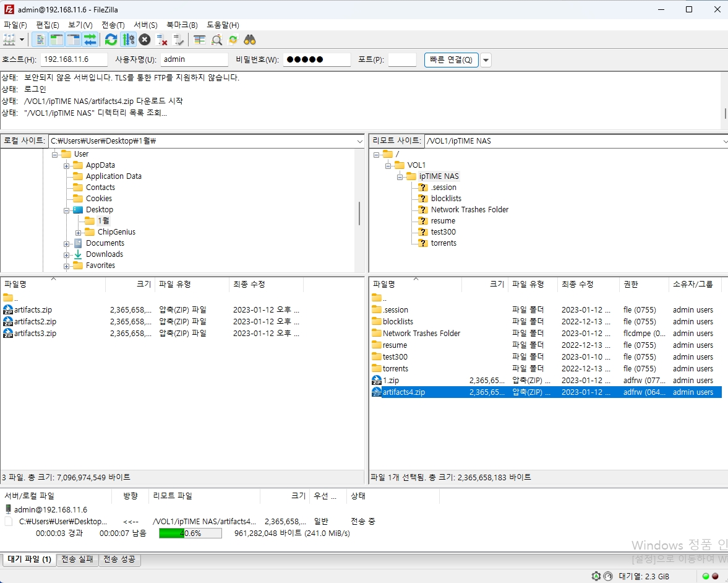This screenshot has width=728, height=583.
Task: Toggle synchronized browsing icon
Action: pyautogui.click(x=233, y=40)
